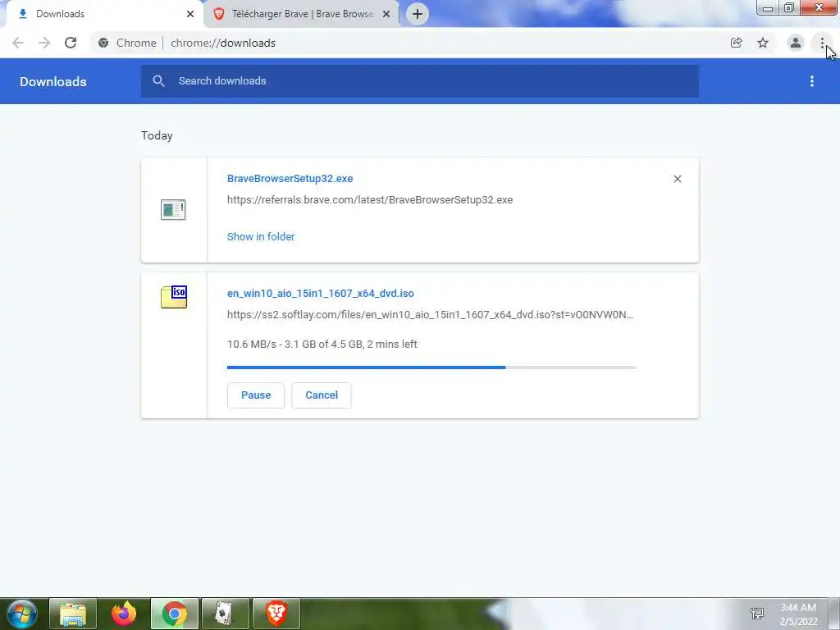Restore down the Chrome window

point(788,8)
